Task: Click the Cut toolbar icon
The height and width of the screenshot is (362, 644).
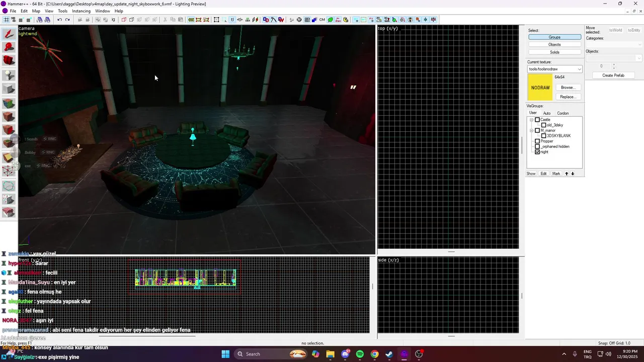Action: 165,20
